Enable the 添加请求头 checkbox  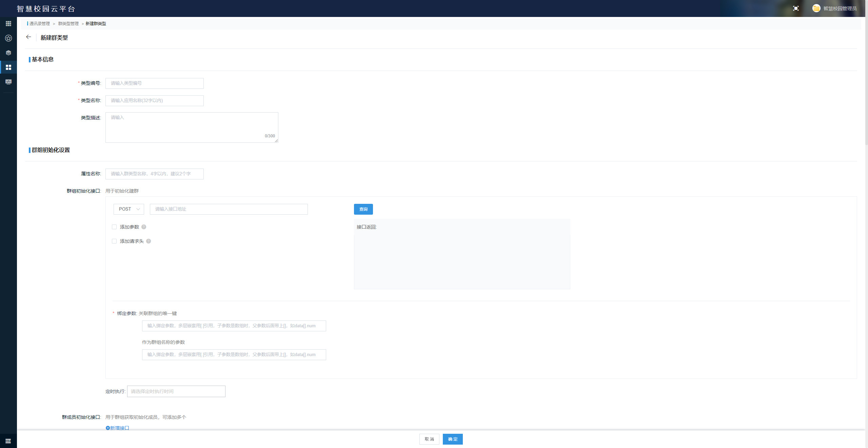pos(114,241)
